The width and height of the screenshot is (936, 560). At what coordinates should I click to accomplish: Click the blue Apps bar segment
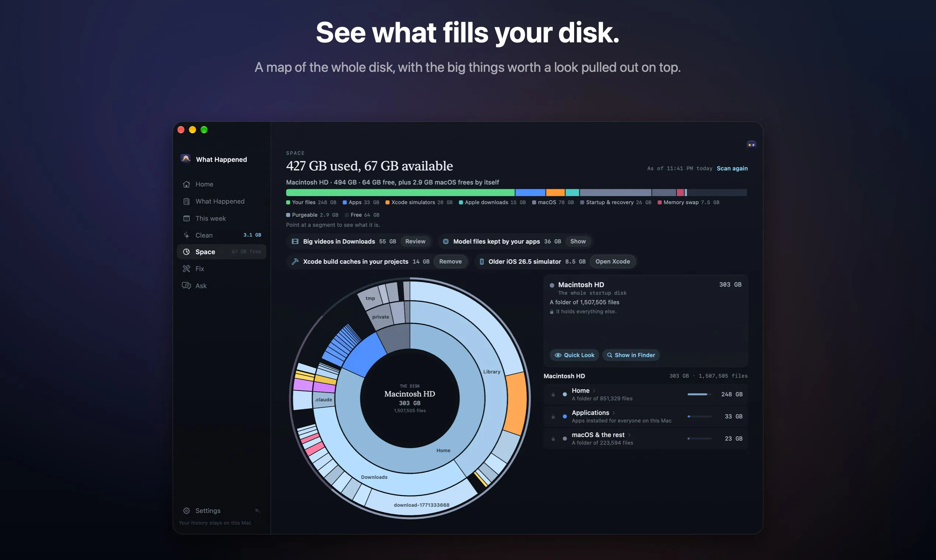(x=530, y=192)
